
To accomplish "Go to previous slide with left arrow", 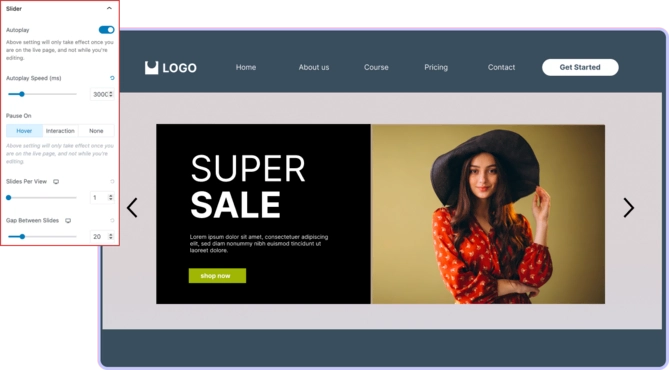I will tap(132, 208).
